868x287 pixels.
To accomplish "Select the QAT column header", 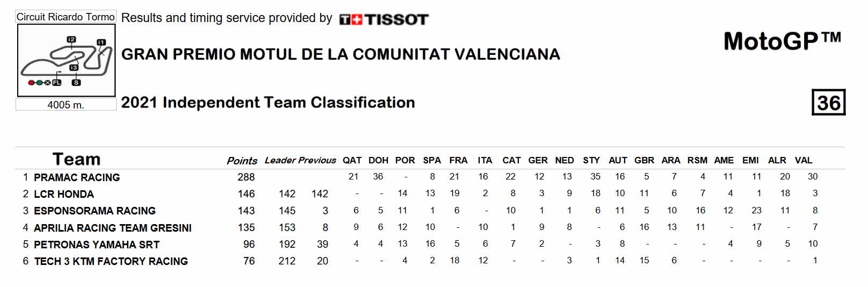I will click(352, 160).
